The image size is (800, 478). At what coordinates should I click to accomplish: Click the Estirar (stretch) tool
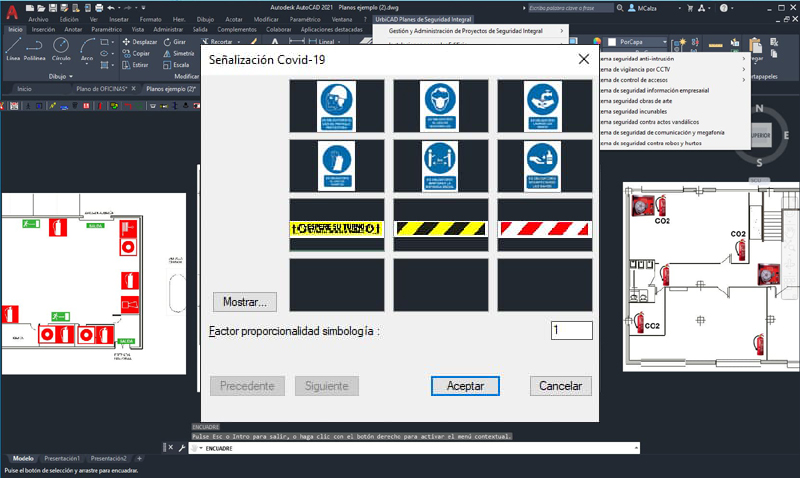(135, 65)
